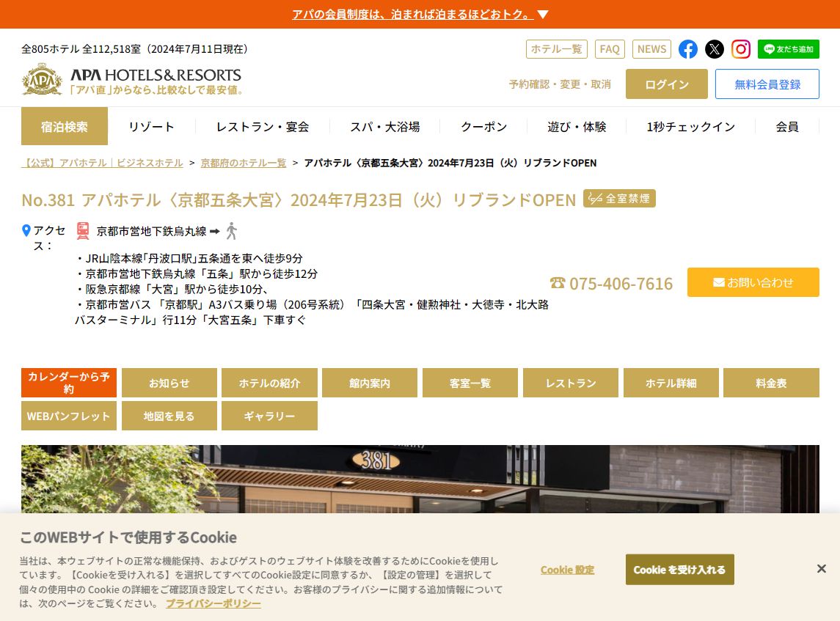The image size is (840, 621).
Task: Close the cookie banner with the X
Action: [821, 568]
